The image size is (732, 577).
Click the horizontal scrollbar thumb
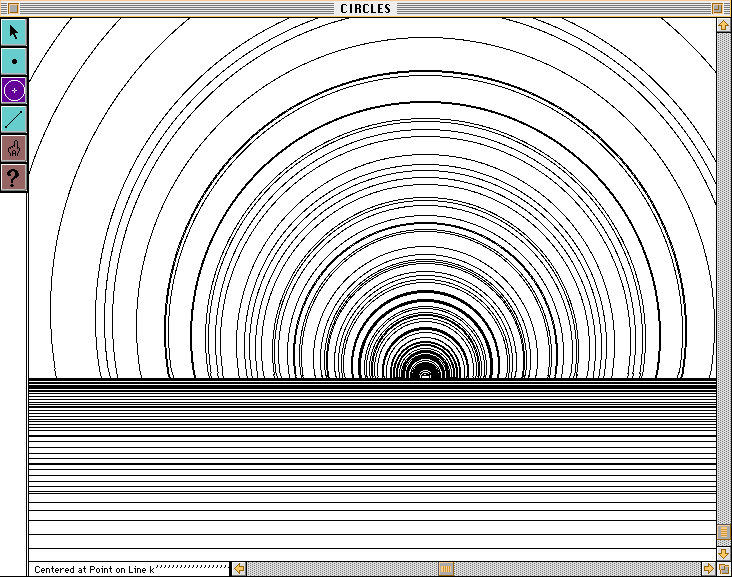(446, 569)
